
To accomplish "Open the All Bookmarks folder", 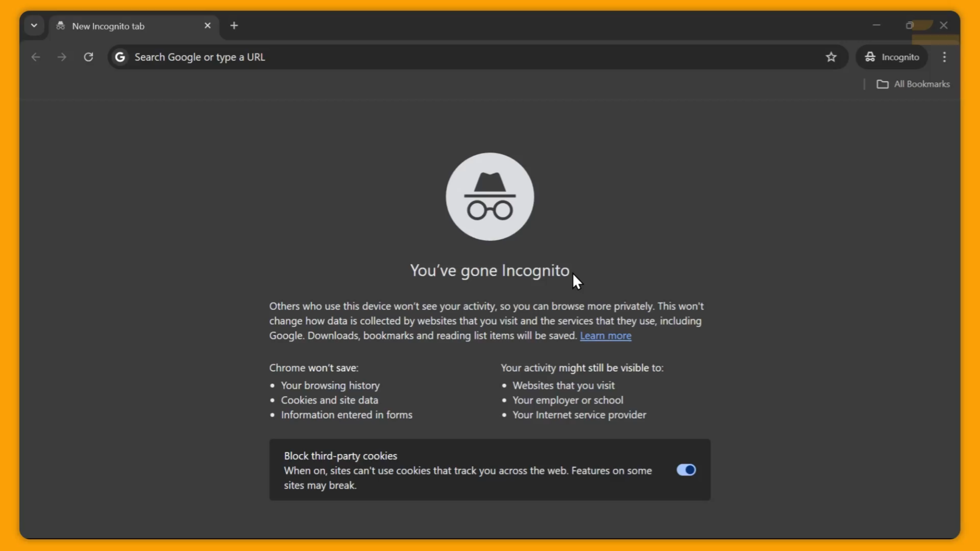I will tap(913, 84).
